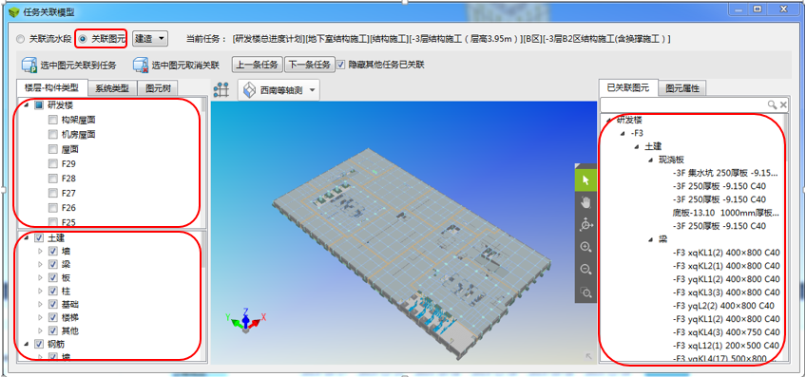This screenshot has height=378, width=805.
Task: Switch to the 图元属性 tab
Action: point(682,88)
